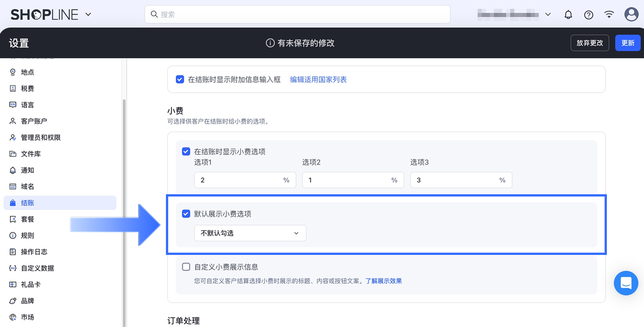
Task: Open 客户账户 settings menu item
Action: point(60,121)
